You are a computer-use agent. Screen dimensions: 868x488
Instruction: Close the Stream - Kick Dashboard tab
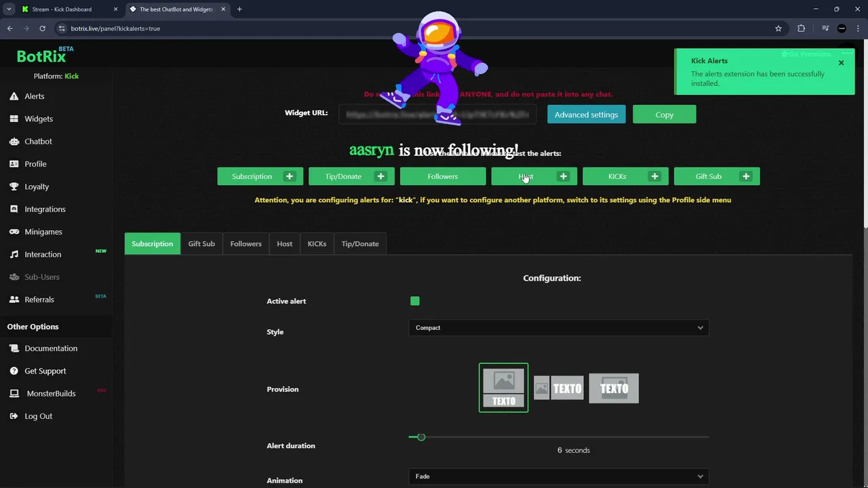(x=115, y=9)
